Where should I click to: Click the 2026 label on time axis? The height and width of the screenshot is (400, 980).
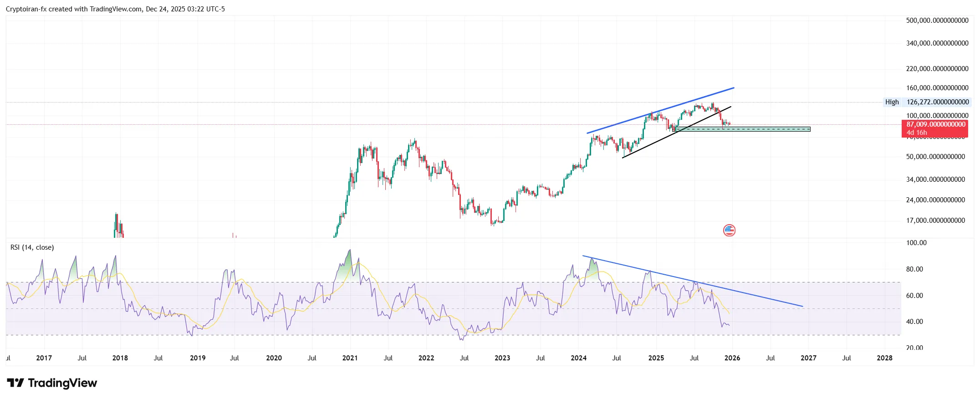(x=732, y=358)
